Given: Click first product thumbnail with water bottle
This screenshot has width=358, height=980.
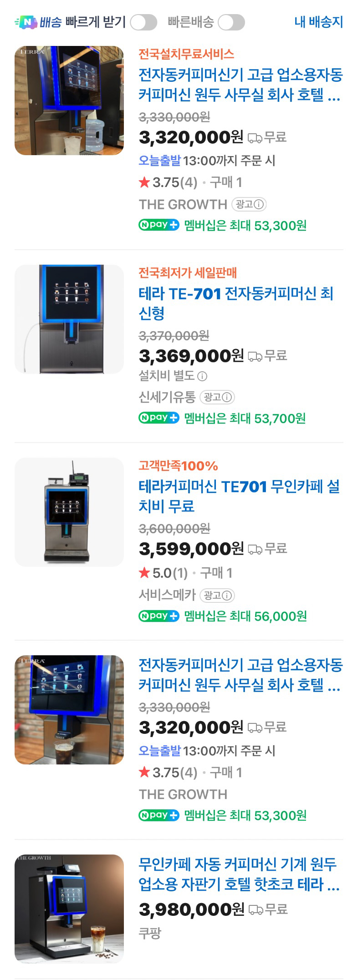Looking at the screenshot, I should coord(69,101).
